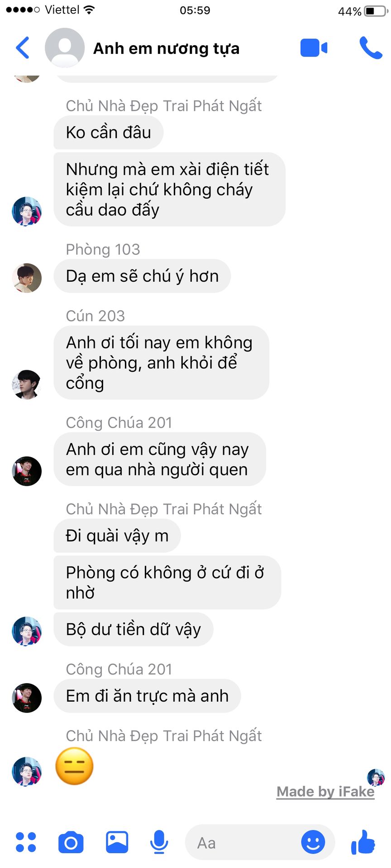This screenshot has width=391, height=868.
Task: Select message Em đi ăn trực mà anh
Action: point(147,696)
